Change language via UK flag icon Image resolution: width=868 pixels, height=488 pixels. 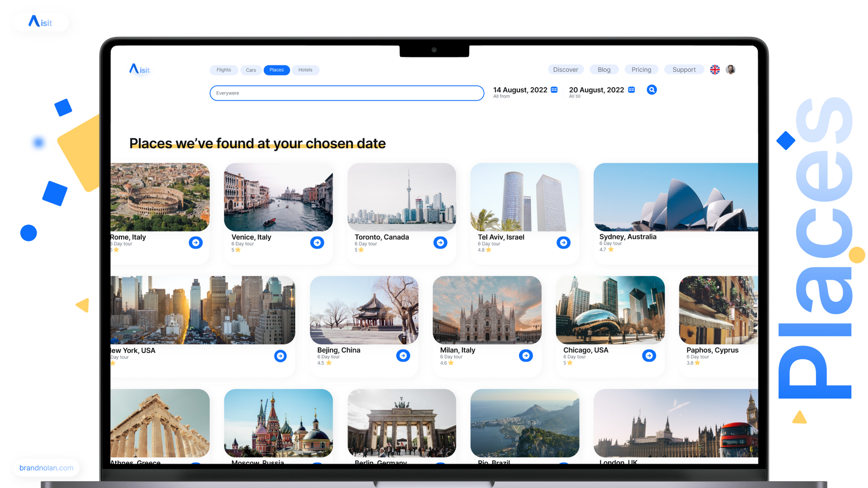tap(715, 69)
